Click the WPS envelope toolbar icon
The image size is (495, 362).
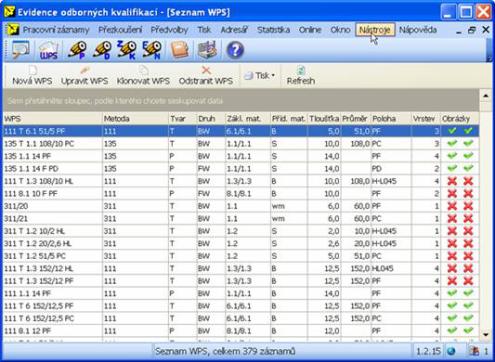click(x=49, y=50)
